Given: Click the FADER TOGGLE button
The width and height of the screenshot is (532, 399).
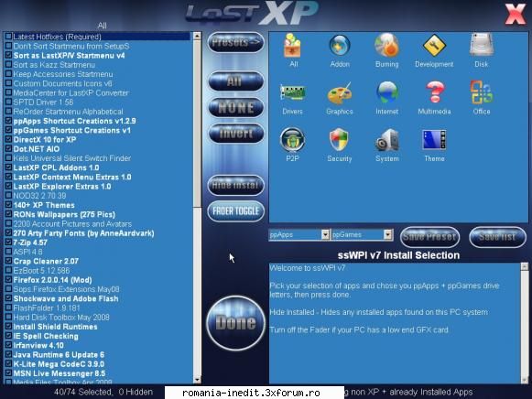Looking at the screenshot, I should point(236,211).
